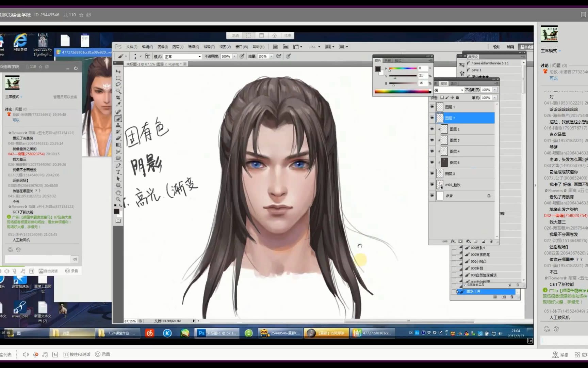Select the Pen tool
Image resolution: width=588 pixels, height=368 pixels.
coord(118,166)
